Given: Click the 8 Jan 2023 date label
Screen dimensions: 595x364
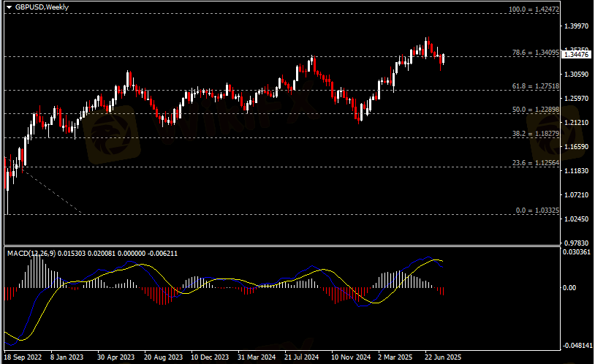Looking at the screenshot, I should (67, 357).
